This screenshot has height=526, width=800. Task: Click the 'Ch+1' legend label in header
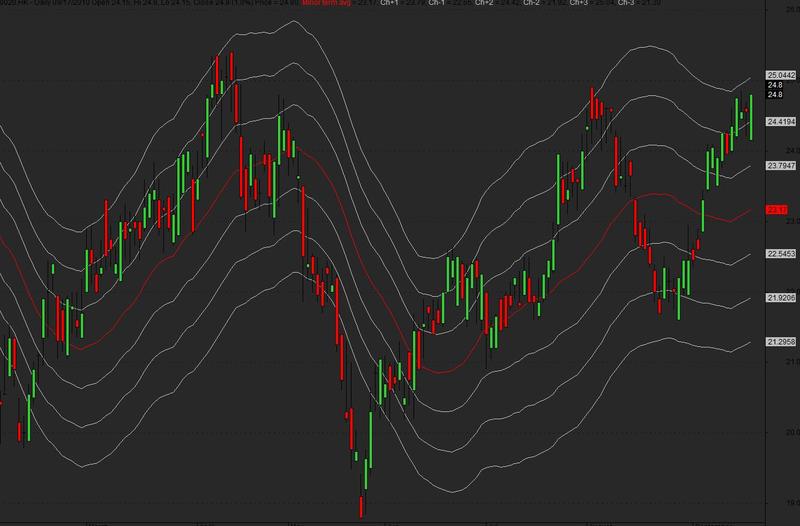tap(390, 3)
